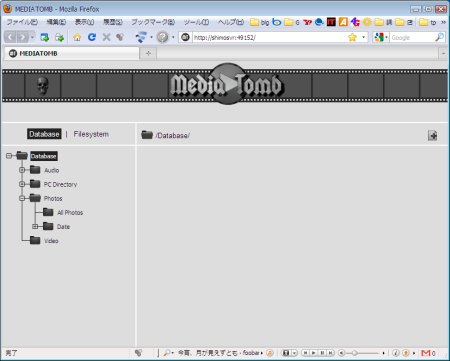Image resolution: width=450 pixels, height=361 pixels.
Task: Open dropdown next to question mark icon
Action: [173, 37]
